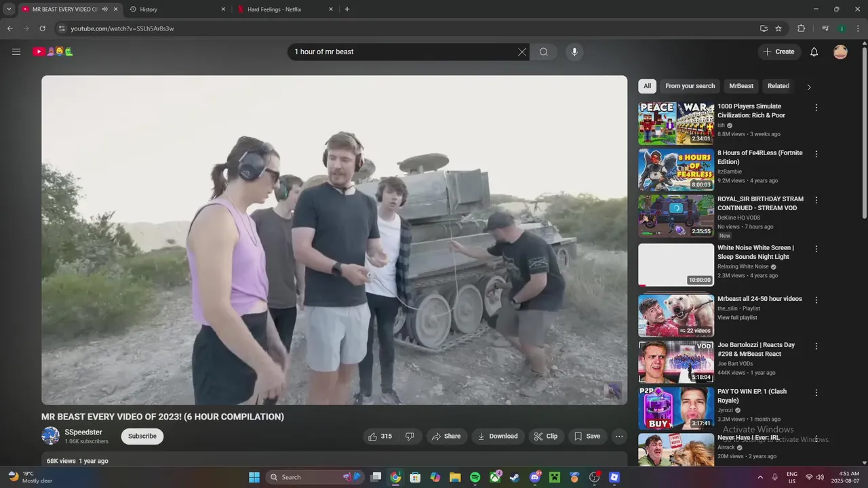868x488 pixels.
Task: Go back in browser history
Action: click(9, 28)
